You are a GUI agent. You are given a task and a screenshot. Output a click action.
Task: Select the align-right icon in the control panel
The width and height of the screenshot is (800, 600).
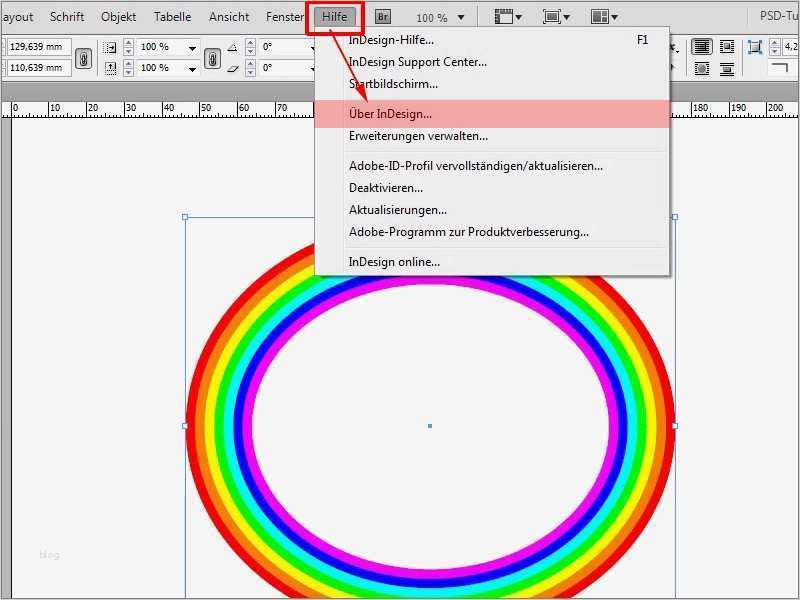[x=727, y=46]
